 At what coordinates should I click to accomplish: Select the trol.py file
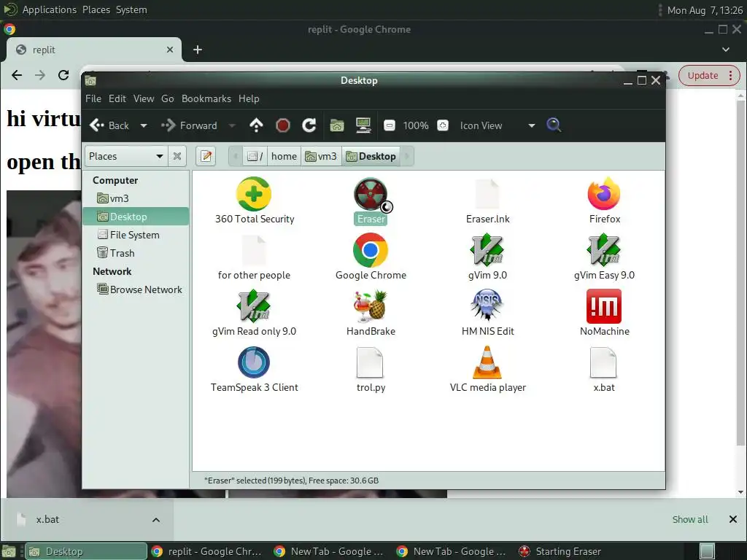[x=370, y=363]
